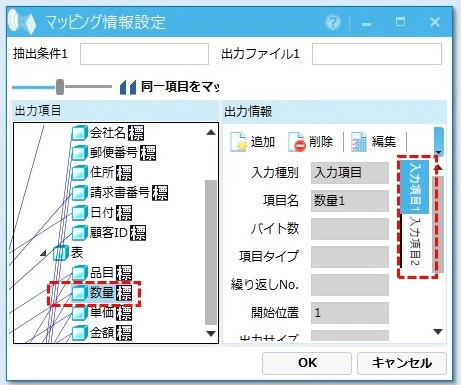The width and height of the screenshot is (461, 385).
Task: Click the 標 badge next to 住所
Action: coord(124,173)
